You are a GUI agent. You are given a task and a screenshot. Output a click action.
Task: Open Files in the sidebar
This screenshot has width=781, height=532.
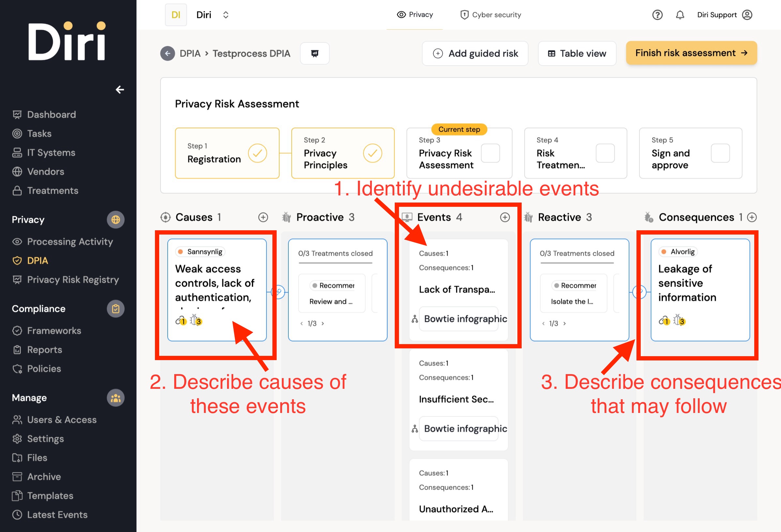[30, 458]
